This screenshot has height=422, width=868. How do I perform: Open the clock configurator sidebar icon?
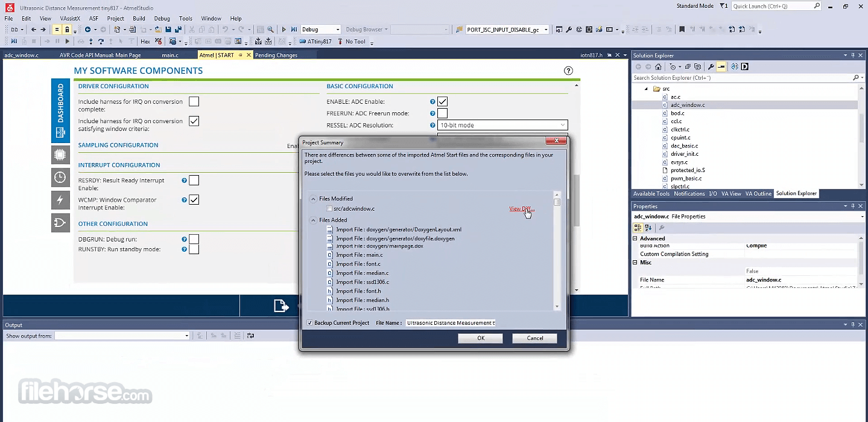(60, 177)
